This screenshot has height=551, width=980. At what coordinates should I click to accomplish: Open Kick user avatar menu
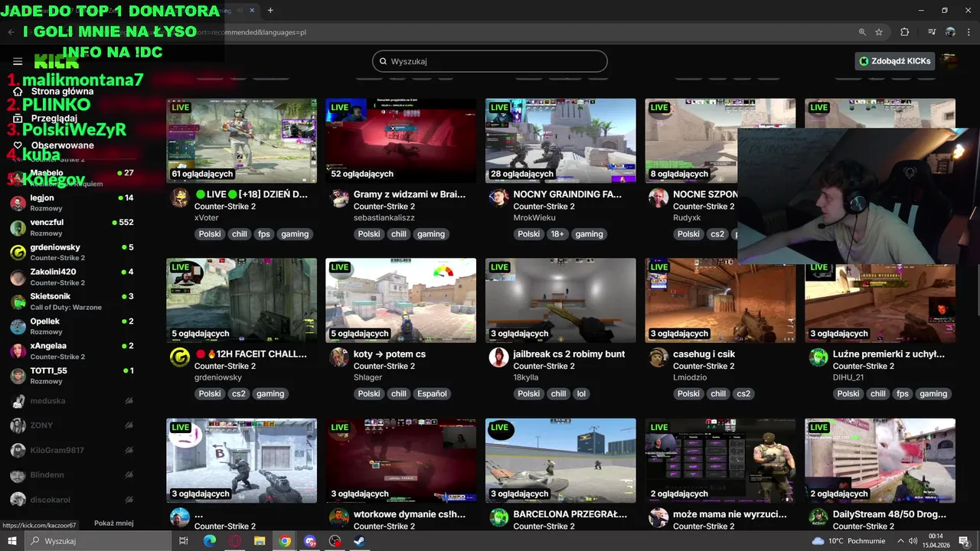949,61
